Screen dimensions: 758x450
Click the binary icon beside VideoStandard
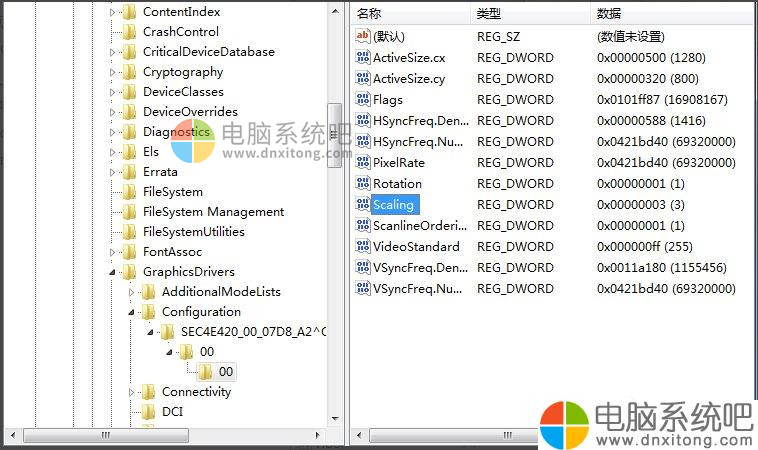(x=363, y=246)
